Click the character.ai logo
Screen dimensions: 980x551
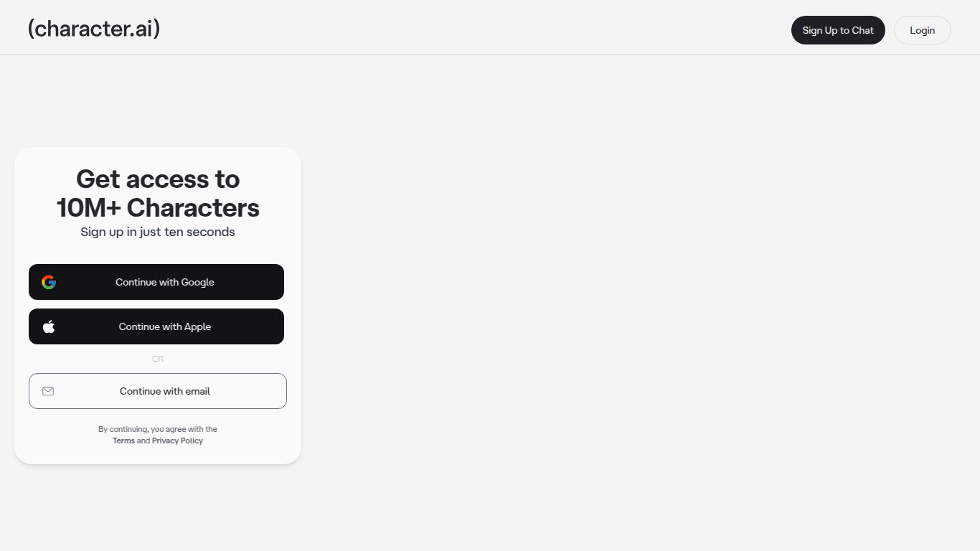point(93,29)
